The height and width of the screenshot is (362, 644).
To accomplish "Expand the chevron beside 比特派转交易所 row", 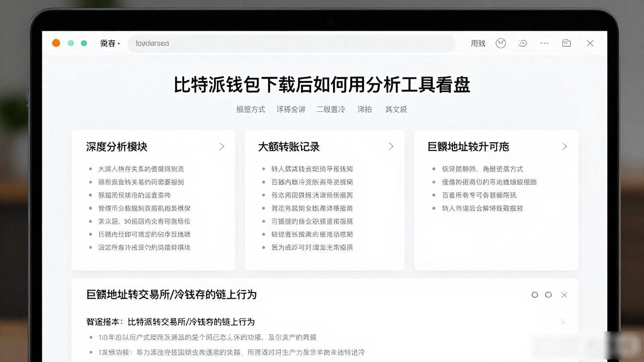I will click(563, 322).
